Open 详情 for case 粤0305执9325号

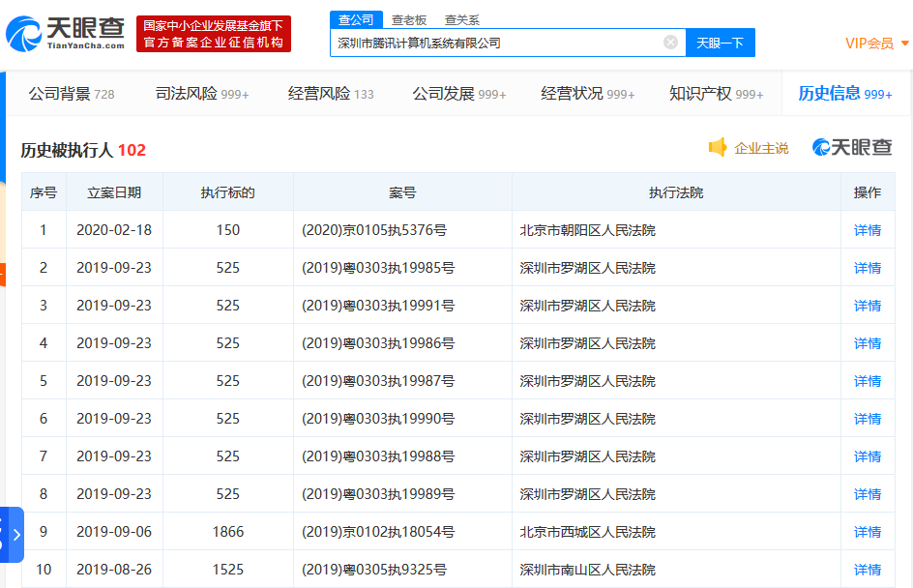(867, 570)
